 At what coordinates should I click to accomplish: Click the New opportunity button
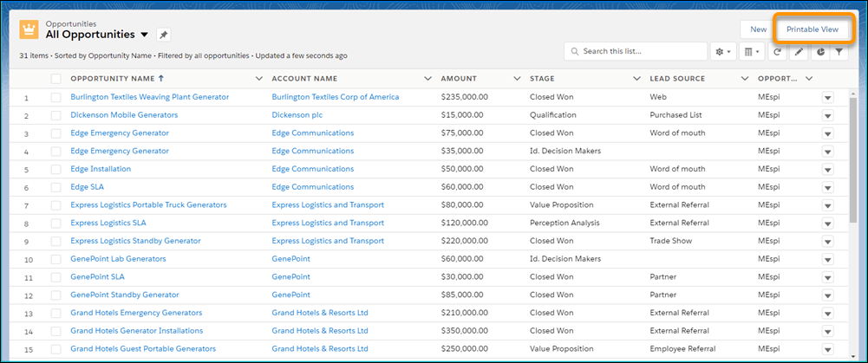[x=758, y=29]
